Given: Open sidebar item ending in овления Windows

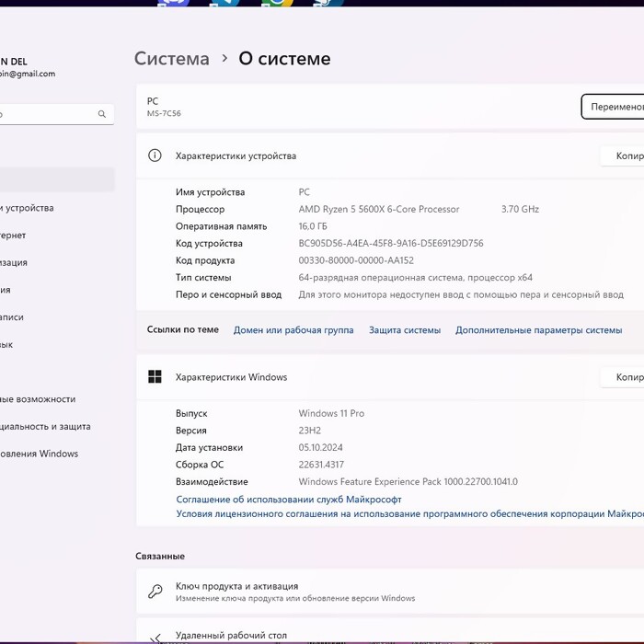Looking at the screenshot, I should [x=39, y=454].
